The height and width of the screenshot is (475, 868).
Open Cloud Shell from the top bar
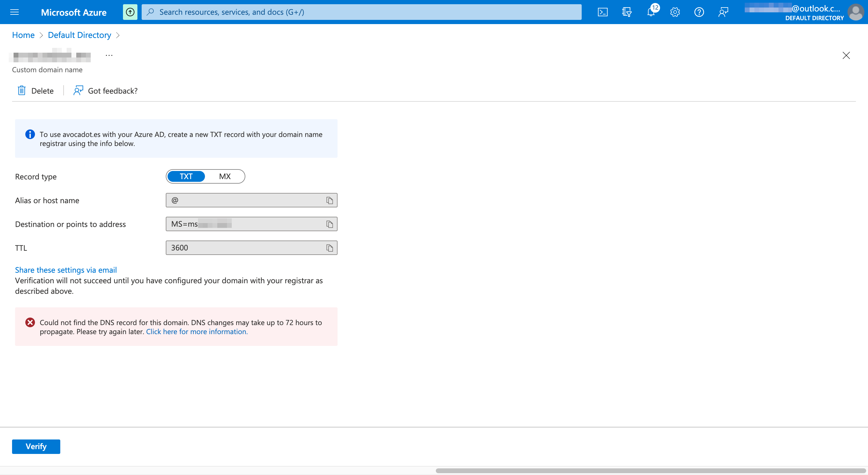coord(602,12)
